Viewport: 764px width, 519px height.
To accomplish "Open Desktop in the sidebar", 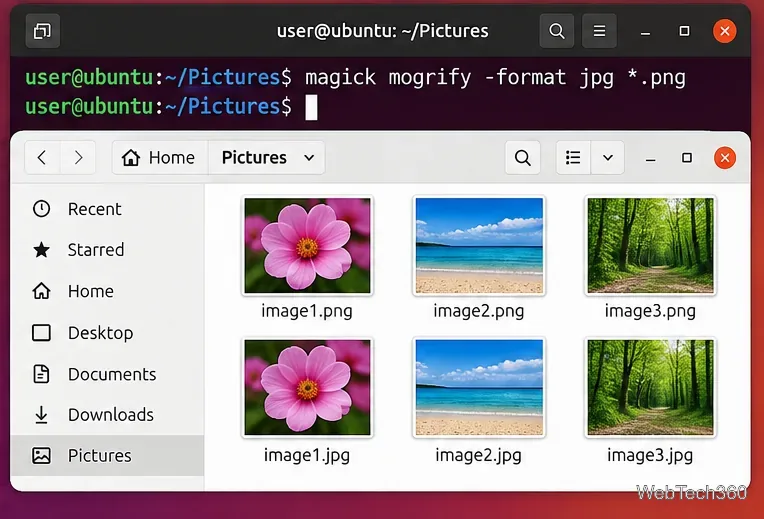I will [107, 333].
